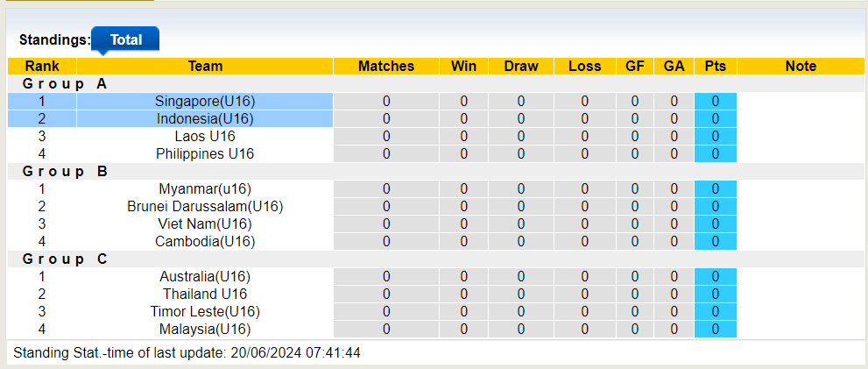Open the Timor Leste(U16) team link

click(x=205, y=312)
